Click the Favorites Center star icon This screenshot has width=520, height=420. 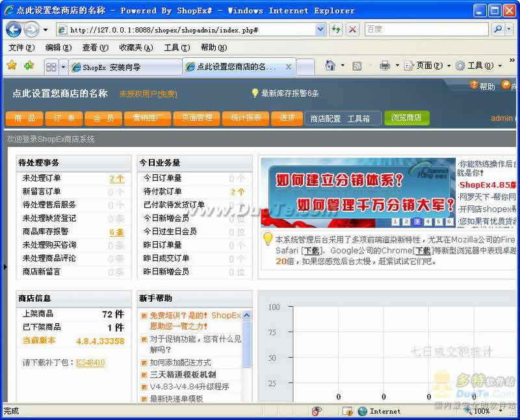[x=12, y=66]
